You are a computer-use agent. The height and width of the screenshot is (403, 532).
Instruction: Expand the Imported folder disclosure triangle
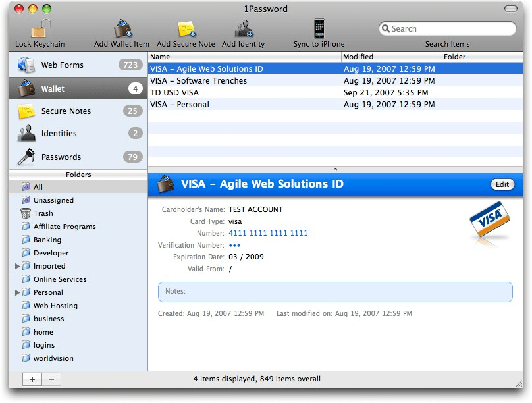tap(18, 267)
